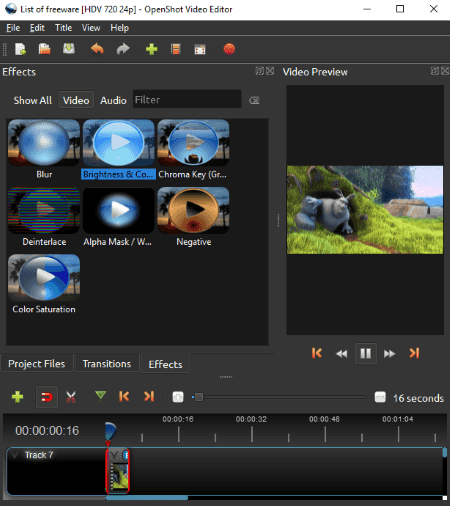
Task: Toggle the timeline snapping magnet
Action: [47, 397]
